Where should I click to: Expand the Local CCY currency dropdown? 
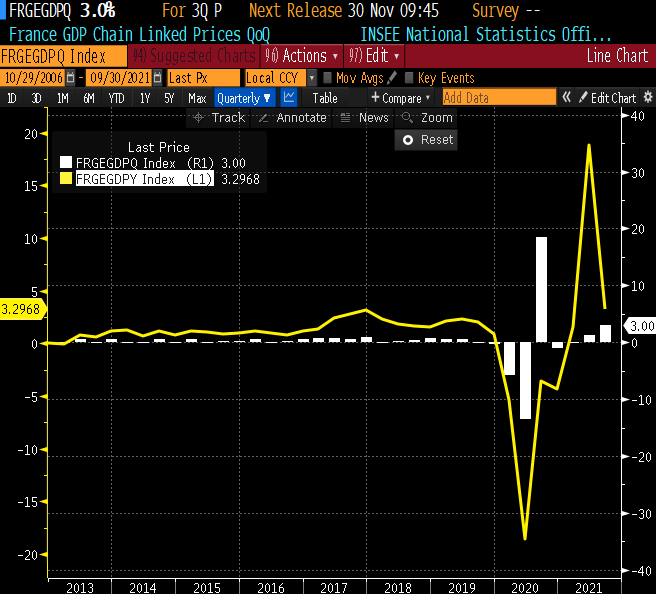tap(312, 78)
